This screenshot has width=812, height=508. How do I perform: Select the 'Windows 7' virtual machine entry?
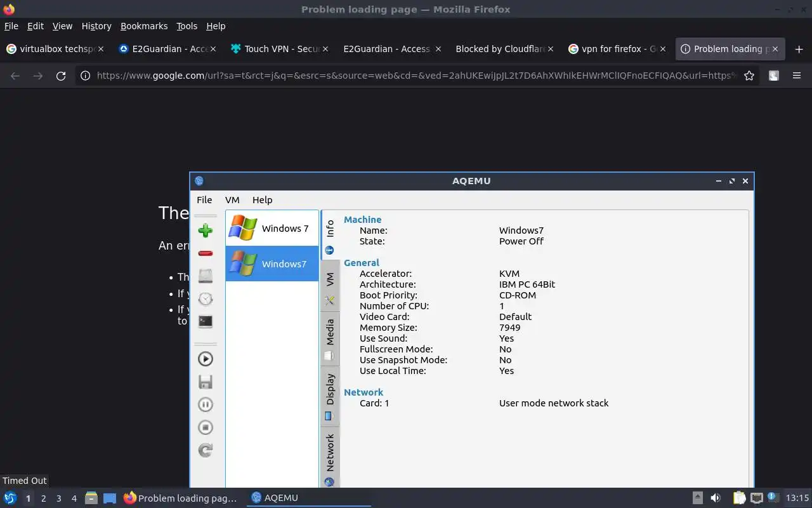coord(272,228)
